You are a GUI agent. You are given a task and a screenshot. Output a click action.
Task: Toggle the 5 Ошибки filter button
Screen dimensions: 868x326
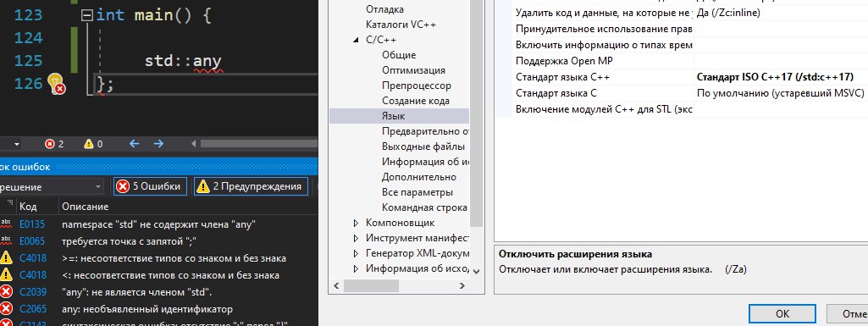150,186
